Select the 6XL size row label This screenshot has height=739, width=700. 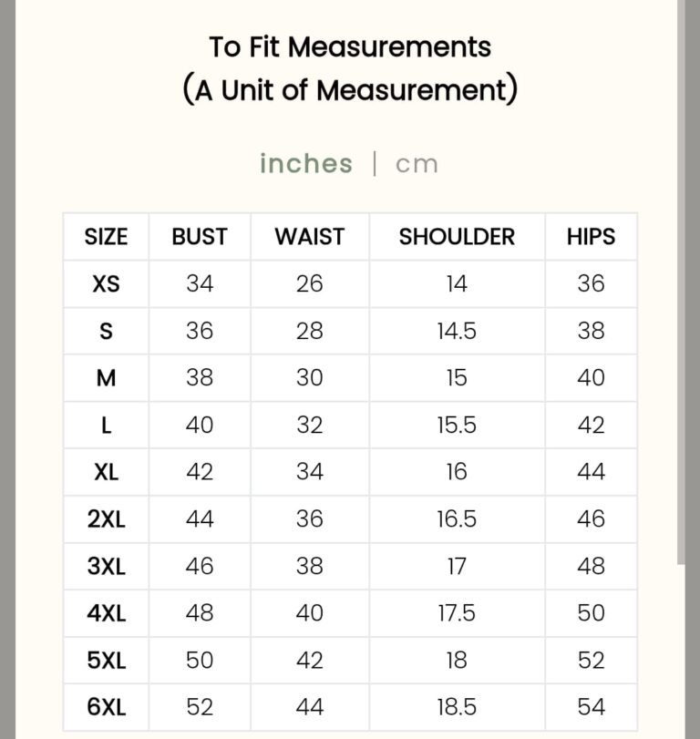coord(106,707)
